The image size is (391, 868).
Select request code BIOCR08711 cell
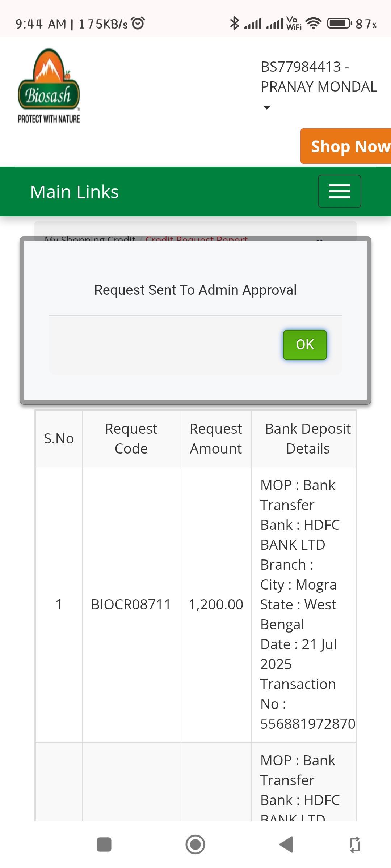tap(131, 604)
